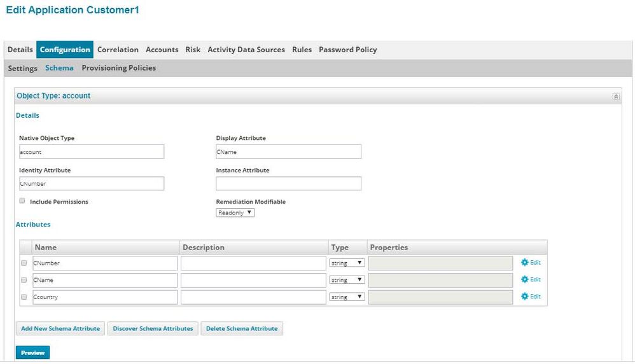This screenshot has height=364, width=635.
Task: Open the Type dropdown for CNumber
Action: click(x=347, y=263)
